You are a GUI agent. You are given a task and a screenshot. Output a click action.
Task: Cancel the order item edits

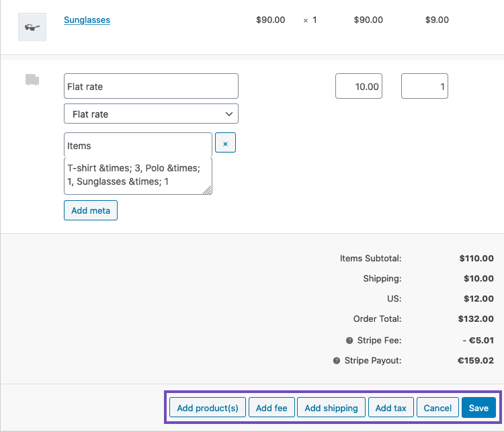pyautogui.click(x=437, y=408)
